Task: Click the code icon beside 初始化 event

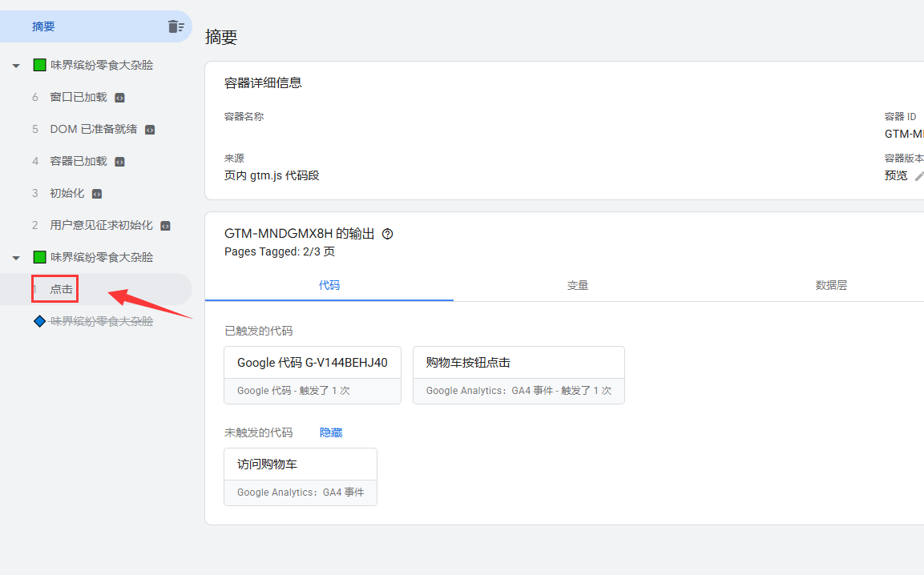Action: pos(97,194)
